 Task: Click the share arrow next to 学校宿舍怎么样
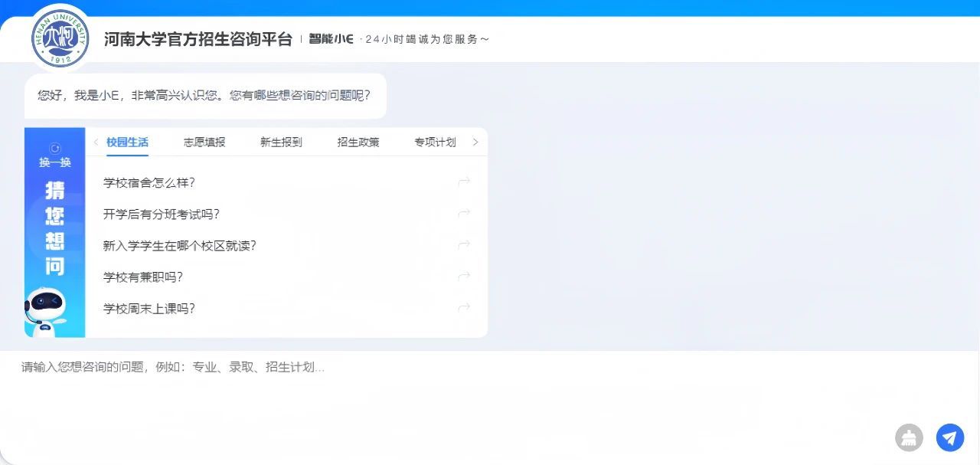tap(463, 182)
